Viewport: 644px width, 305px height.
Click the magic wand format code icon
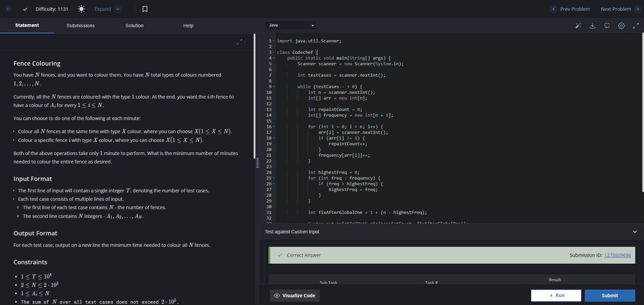point(579,26)
